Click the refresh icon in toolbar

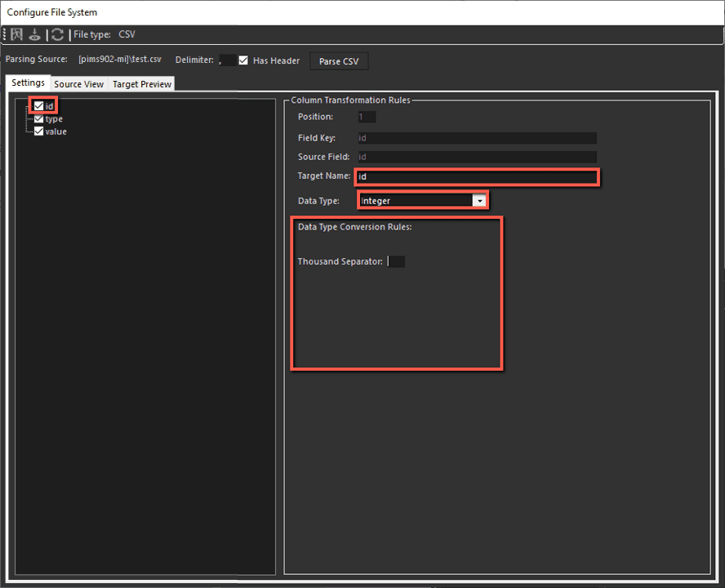click(56, 34)
